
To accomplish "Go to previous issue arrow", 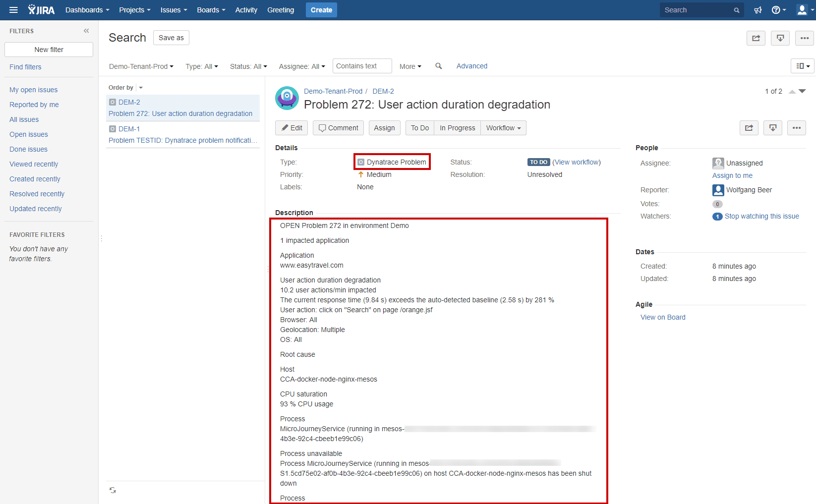I will pyautogui.click(x=792, y=92).
